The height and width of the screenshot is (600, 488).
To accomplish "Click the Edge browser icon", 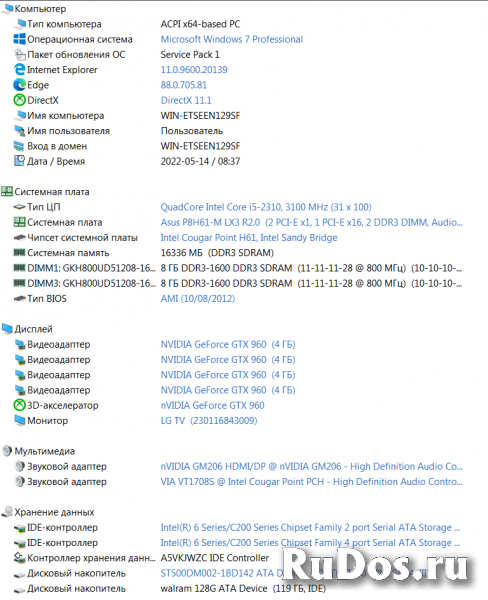I will tap(20, 85).
